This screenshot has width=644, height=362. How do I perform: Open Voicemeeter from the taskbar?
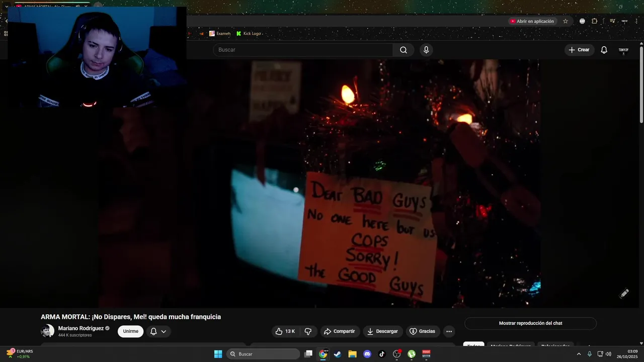click(x=426, y=354)
